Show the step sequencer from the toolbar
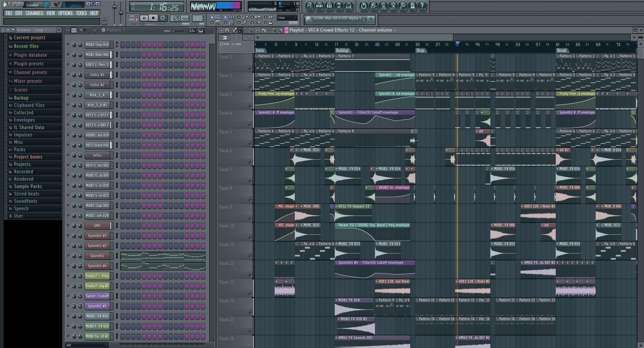Image resolution: width=644 pixels, height=348 pixels. click(x=319, y=6)
